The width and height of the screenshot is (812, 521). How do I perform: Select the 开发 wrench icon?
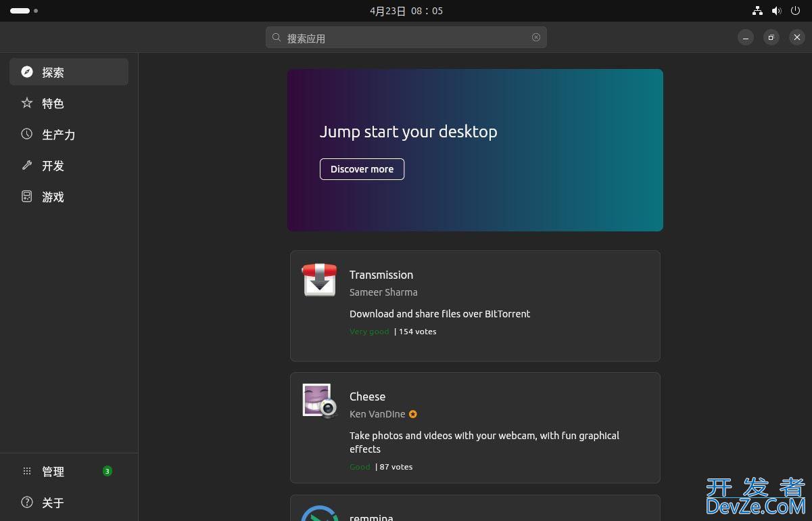click(x=27, y=165)
